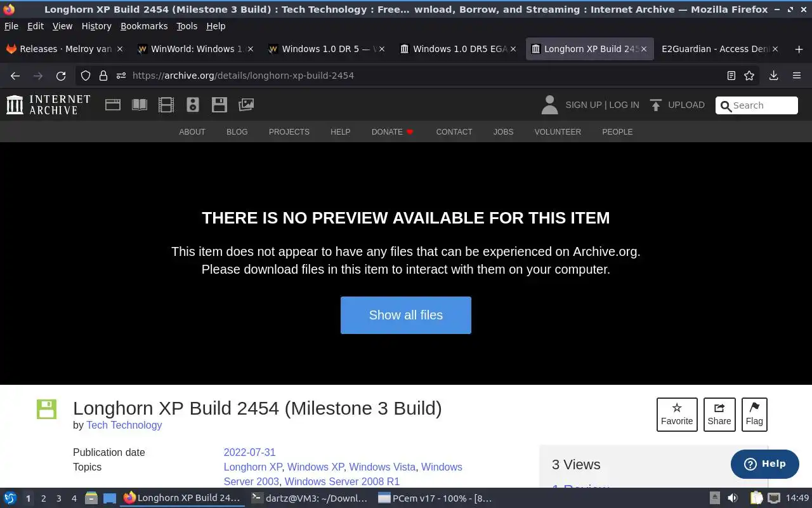Open the PROJECTS nav link

coord(289,132)
